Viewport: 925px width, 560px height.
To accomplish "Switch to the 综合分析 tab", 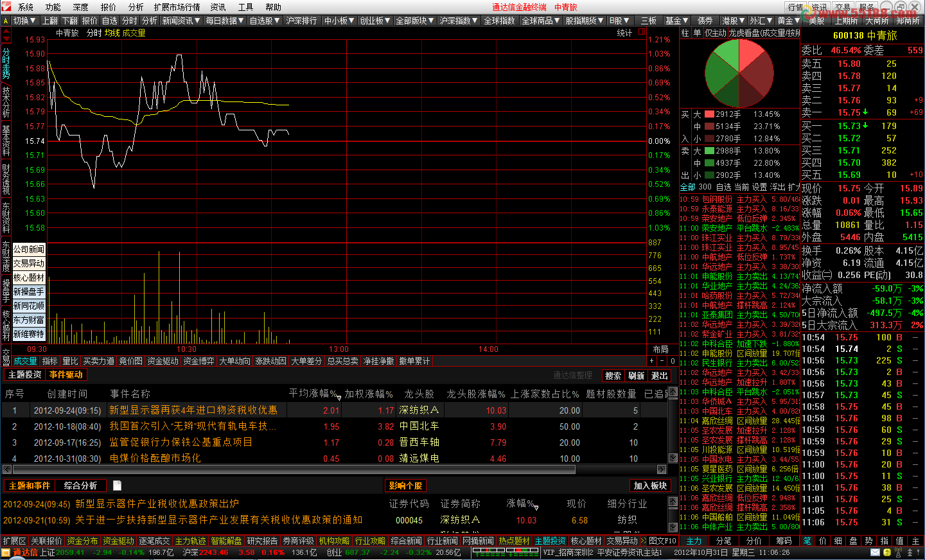I will [x=80, y=486].
